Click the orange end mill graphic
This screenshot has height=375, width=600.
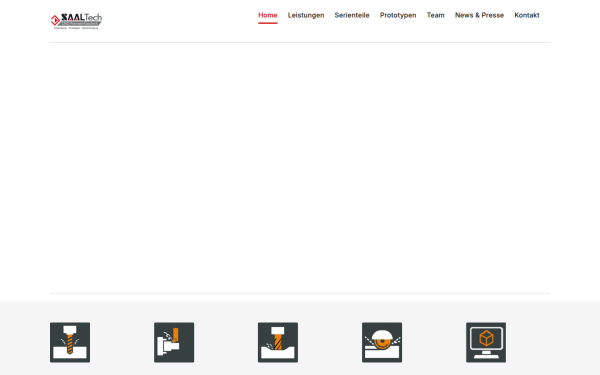(x=278, y=342)
